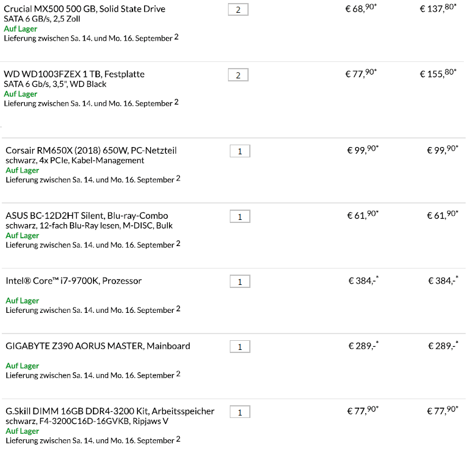
Task: Open GIGABYTE Z390 AORUS MASTER Mainboard link
Action: click(x=98, y=346)
